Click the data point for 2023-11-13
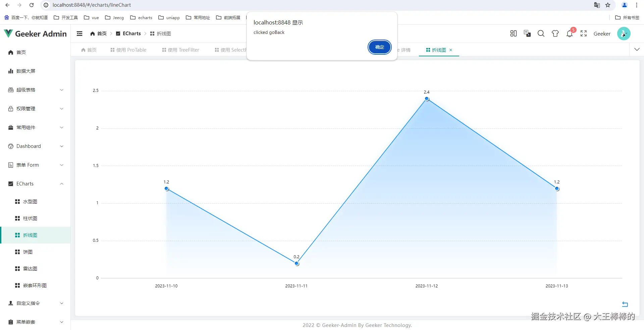644x330 pixels. pos(557,188)
